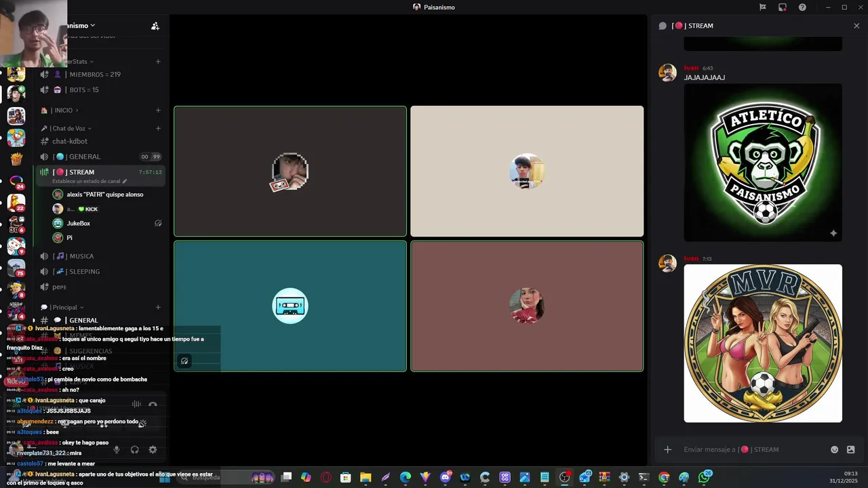Add a channel to the Chat de Voz category
Viewport: 868px width, 488px height.
coord(158,129)
